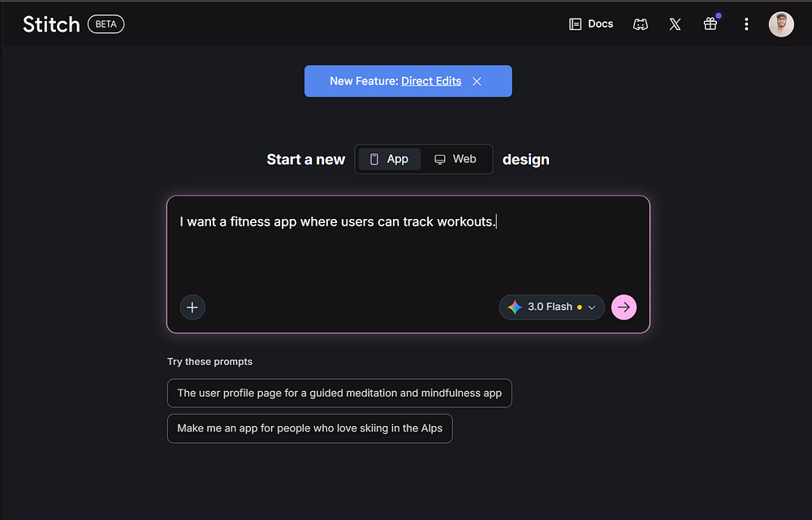Open the Discord community icon
Image resolution: width=812 pixels, height=520 pixels.
pos(641,24)
